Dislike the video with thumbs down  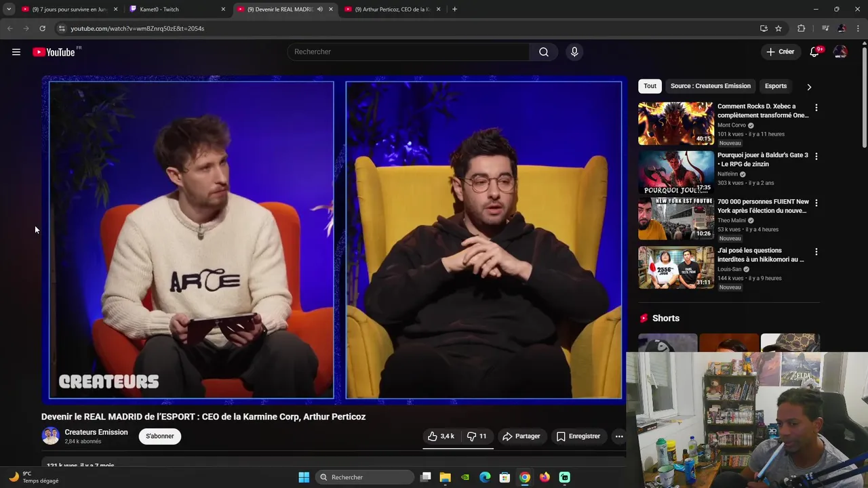tap(477, 436)
